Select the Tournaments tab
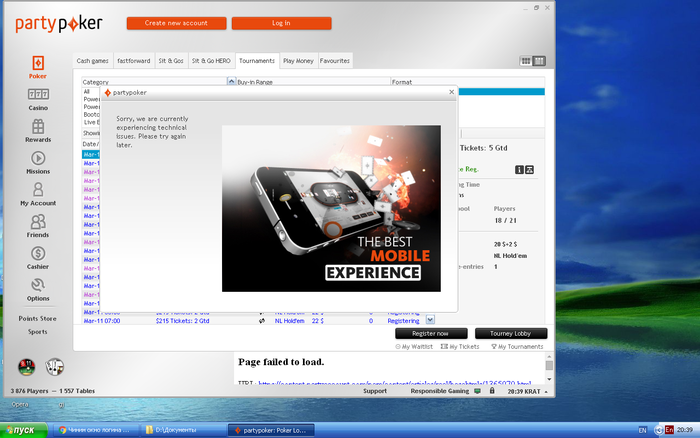The width and height of the screenshot is (700, 438). coord(257,61)
